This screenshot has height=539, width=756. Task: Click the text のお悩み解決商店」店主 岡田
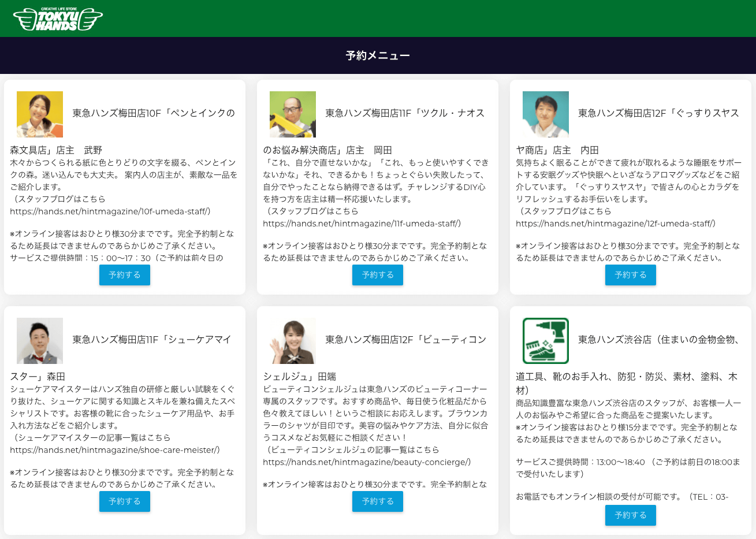pyautogui.click(x=327, y=150)
